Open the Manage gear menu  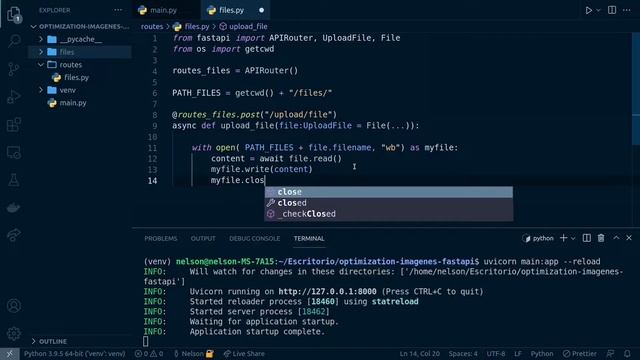tap(14, 333)
